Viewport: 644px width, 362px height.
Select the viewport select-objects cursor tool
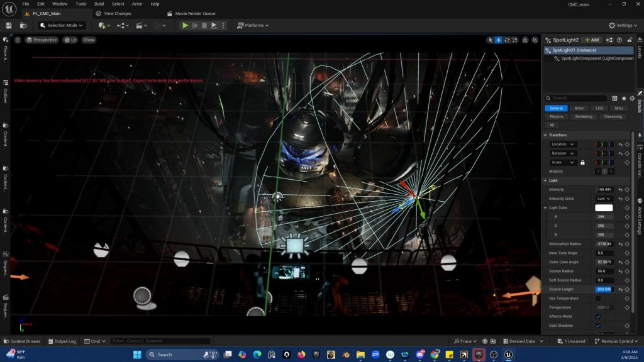tap(490, 40)
